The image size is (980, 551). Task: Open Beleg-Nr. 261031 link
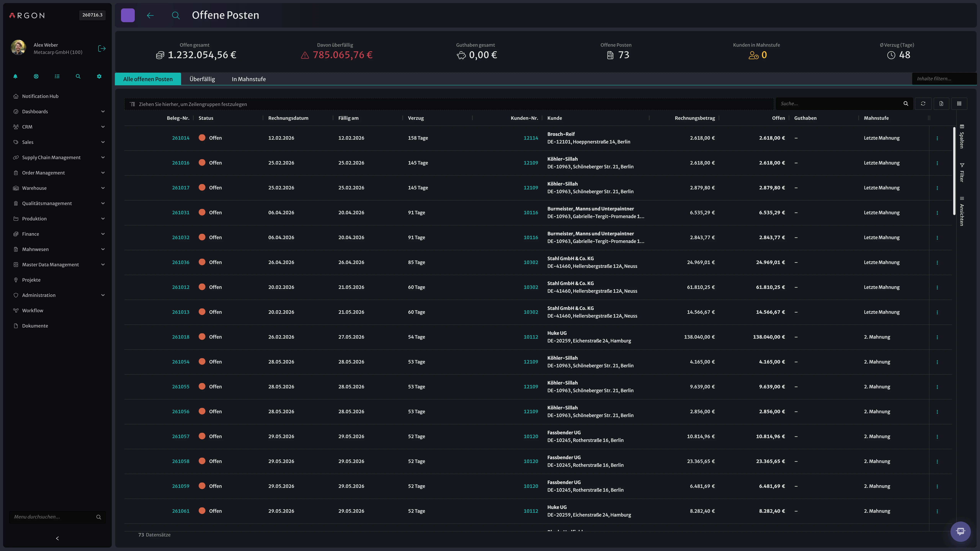pyautogui.click(x=180, y=213)
